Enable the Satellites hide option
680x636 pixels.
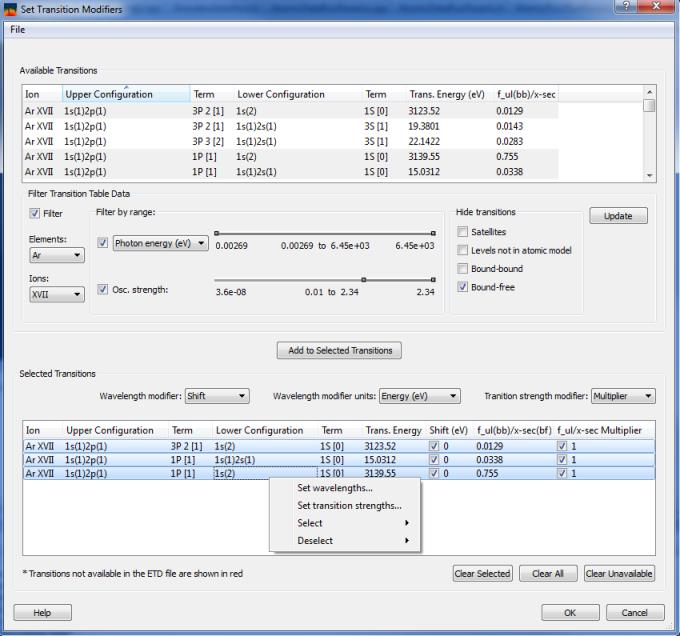pos(462,232)
